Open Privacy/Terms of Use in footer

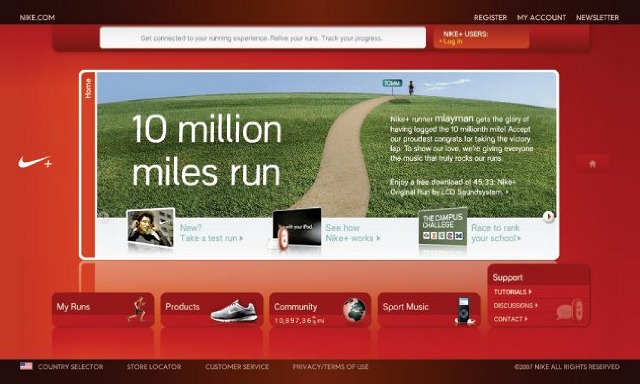331,366
